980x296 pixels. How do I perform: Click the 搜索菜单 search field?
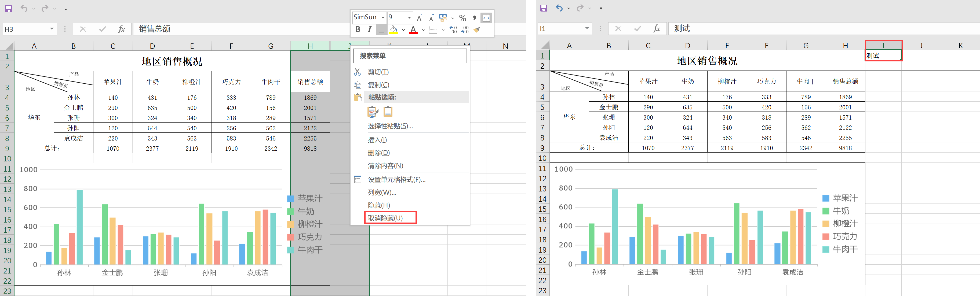pos(410,56)
